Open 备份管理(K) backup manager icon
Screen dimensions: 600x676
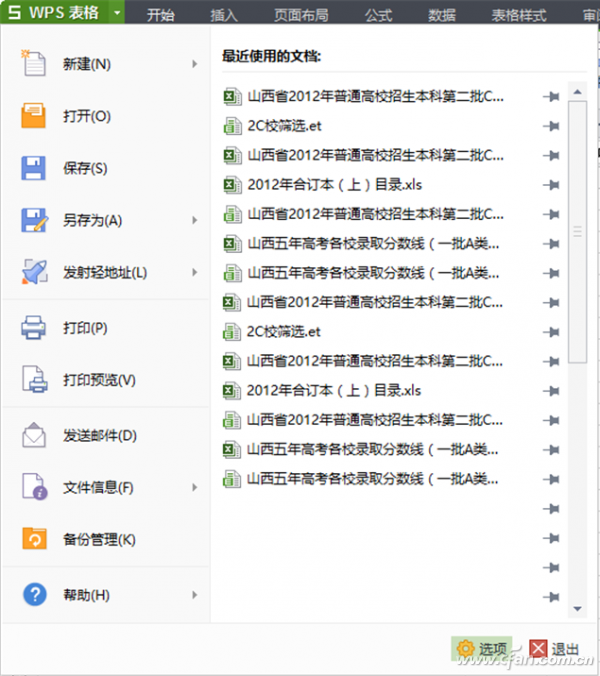tap(34, 538)
